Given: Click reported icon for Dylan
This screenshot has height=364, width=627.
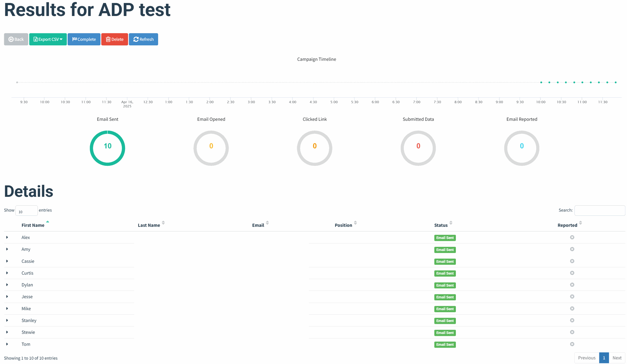Looking at the screenshot, I should coord(572,285).
